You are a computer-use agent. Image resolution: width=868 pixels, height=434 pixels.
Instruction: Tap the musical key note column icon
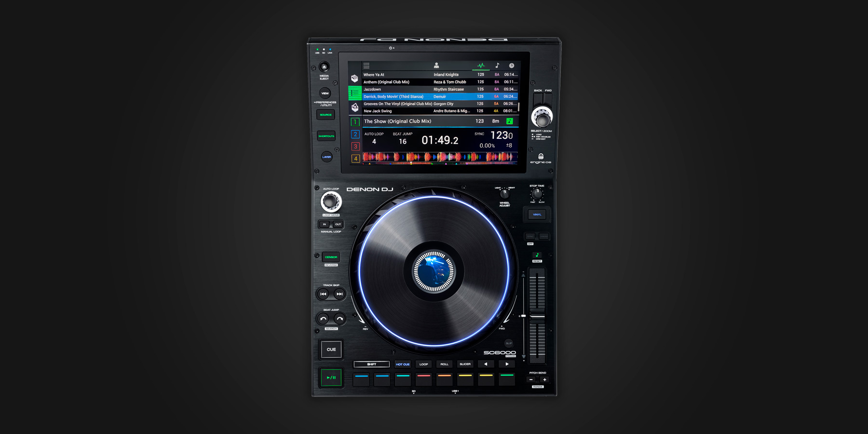497,66
